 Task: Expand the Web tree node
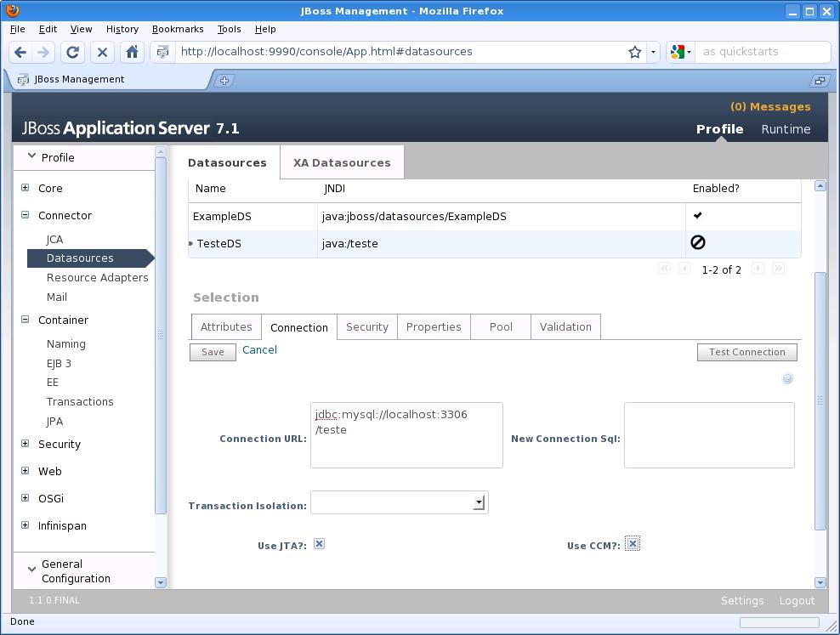pyautogui.click(x=26, y=471)
